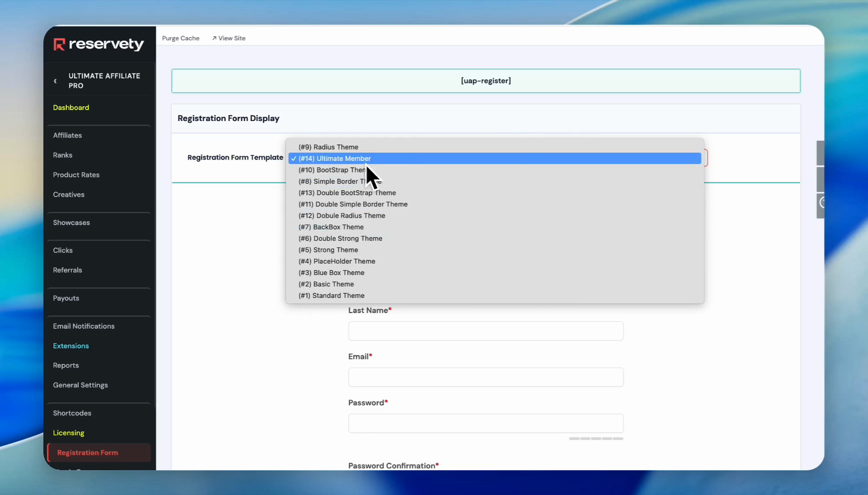
Task: Click into the Last Name field
Action: pyautogui.click(x=486, y=331)
